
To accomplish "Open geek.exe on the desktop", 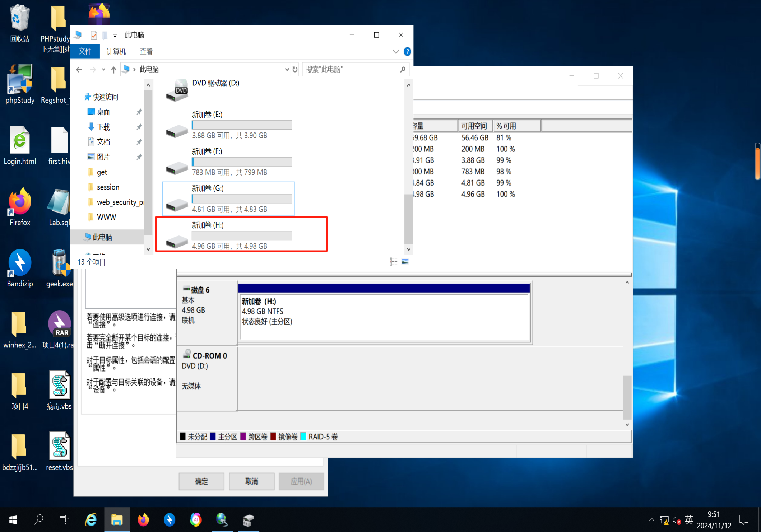I will tap(59, 268).
